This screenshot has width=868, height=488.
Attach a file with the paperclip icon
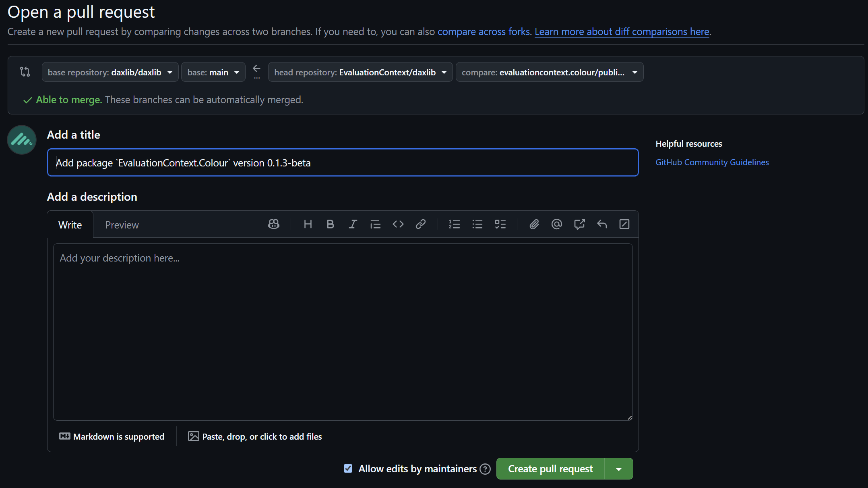[534, 224]
